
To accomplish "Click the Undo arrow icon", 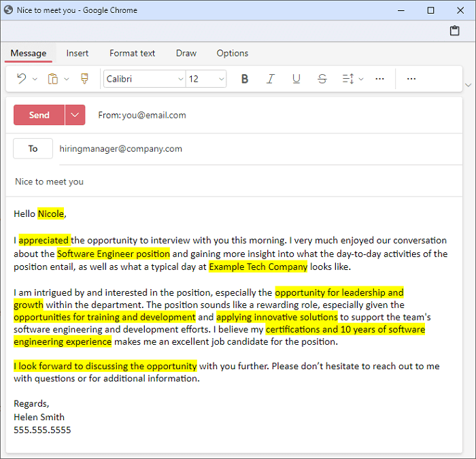I will [21, 79].
